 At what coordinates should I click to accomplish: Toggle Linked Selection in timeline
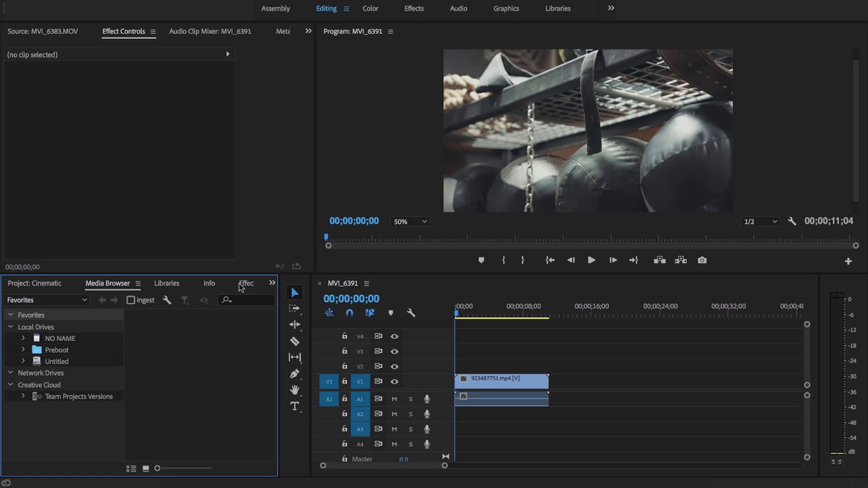point(370,312)
